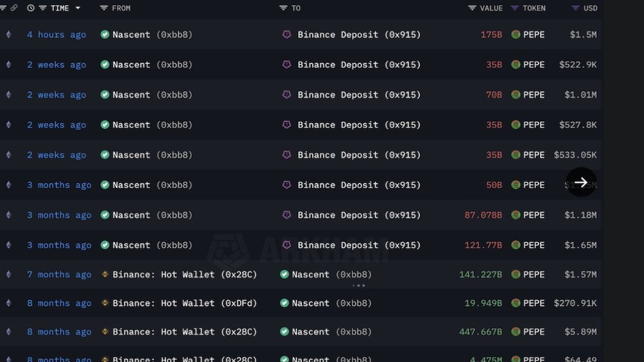Click the link chain icon in header
The height and width of the screenshot is (362, 644).
pos(14,8)
